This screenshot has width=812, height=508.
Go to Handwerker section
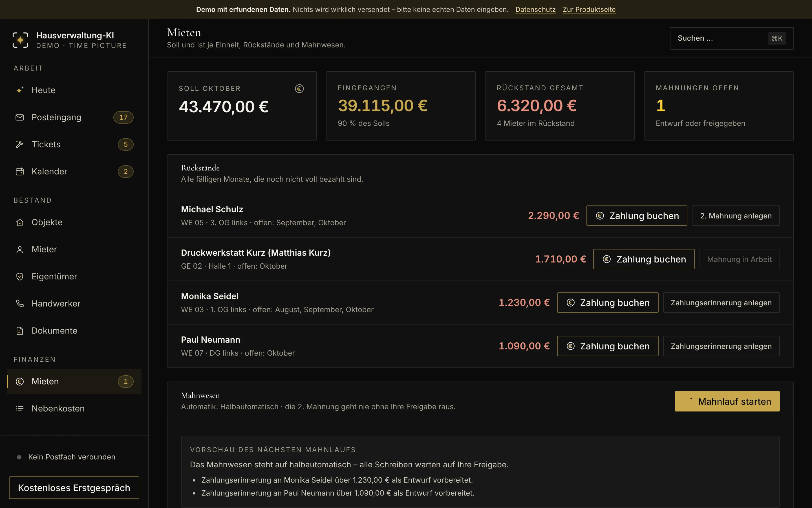click(74, 303)
